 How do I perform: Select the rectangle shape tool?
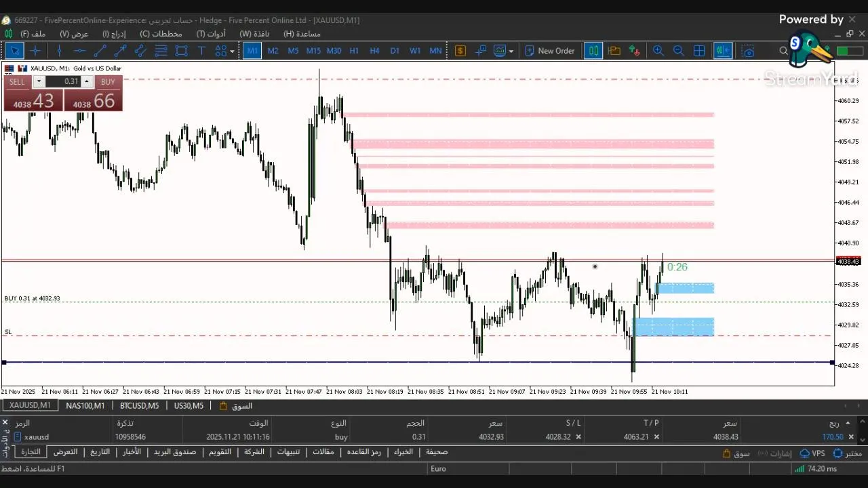(x=181, y=51)
